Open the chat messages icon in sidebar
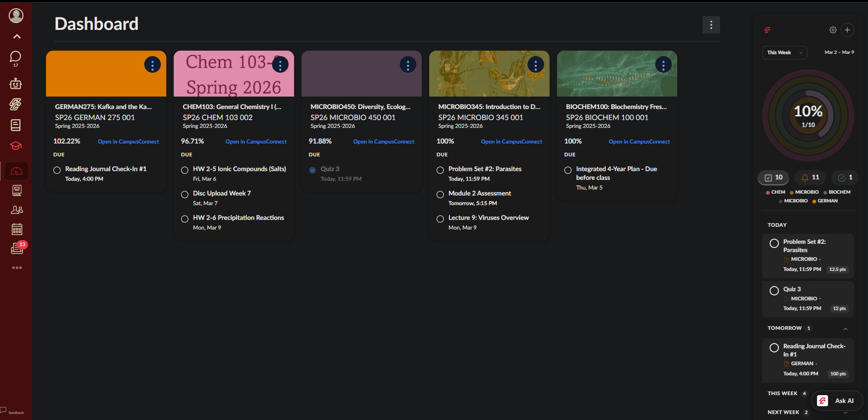868x420 pixels. tap(16, 57)
